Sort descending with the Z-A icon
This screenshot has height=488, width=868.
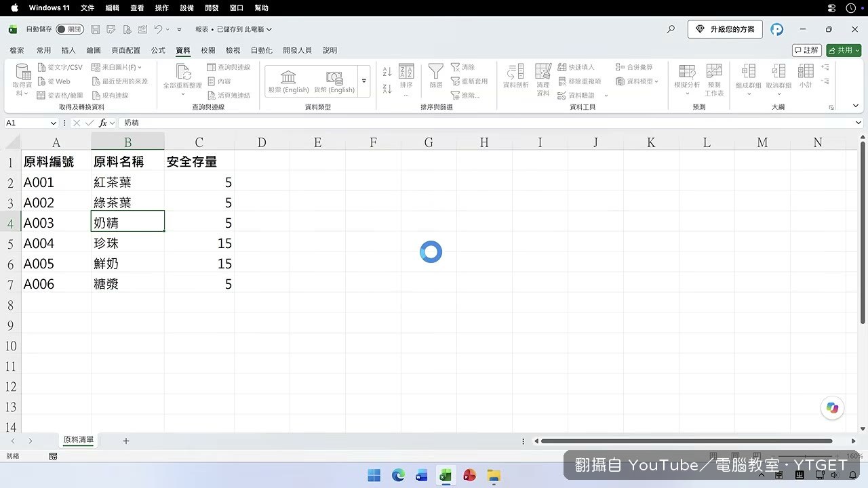[387, 89]
